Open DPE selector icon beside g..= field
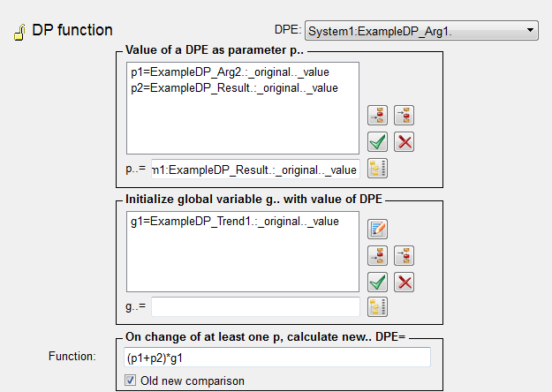The width and height of the screenshot is (552, 392). (x=378, y=307)
